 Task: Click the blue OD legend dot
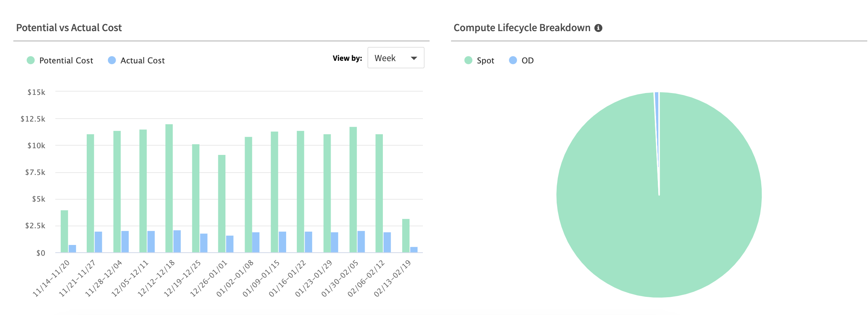[513, 60]
